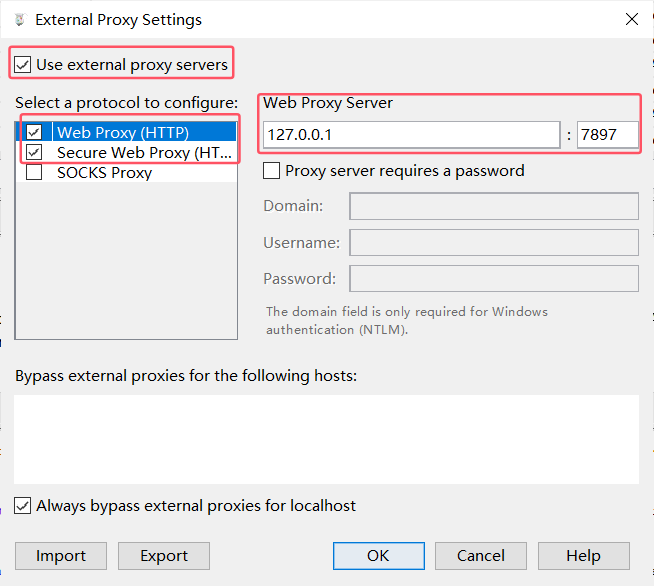
Task: Click the proxy server address field 127.0.0.1
Action: coord(411,135)
